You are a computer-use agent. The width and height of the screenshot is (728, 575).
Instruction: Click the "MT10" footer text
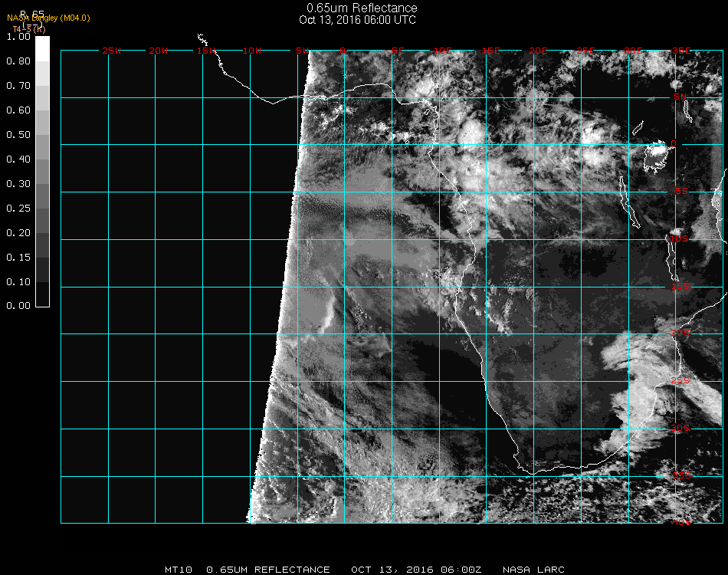click(179, 570)
